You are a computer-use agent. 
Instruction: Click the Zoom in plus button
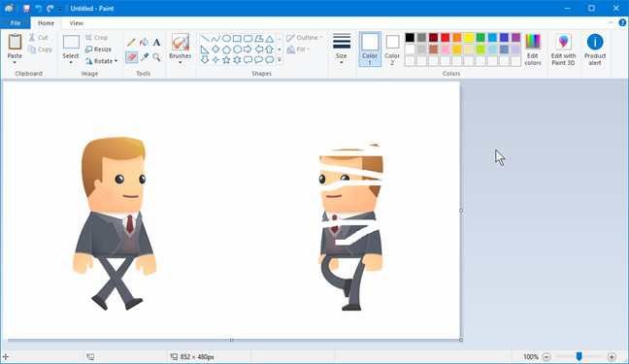click(x=612, y=356)
